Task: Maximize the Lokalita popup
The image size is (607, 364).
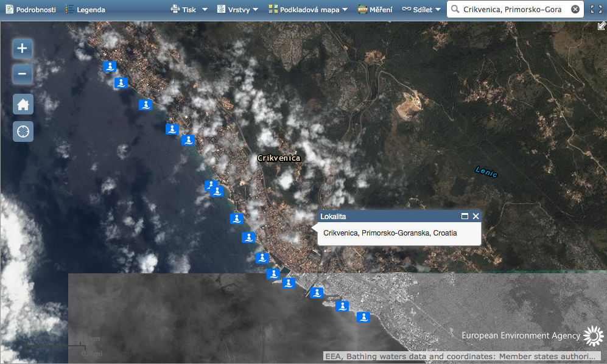Action: (465, 216)
